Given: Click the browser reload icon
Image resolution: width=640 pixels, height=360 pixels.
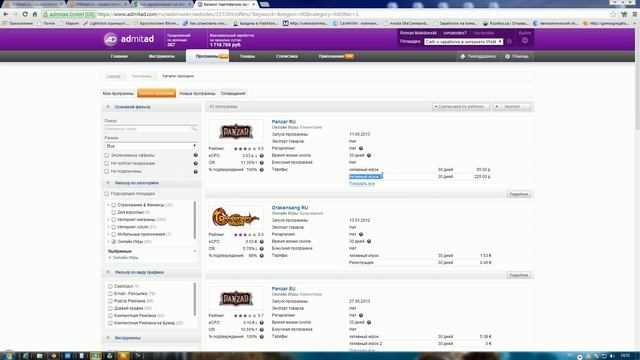Looking at the screenshot, I should [25, 14].
